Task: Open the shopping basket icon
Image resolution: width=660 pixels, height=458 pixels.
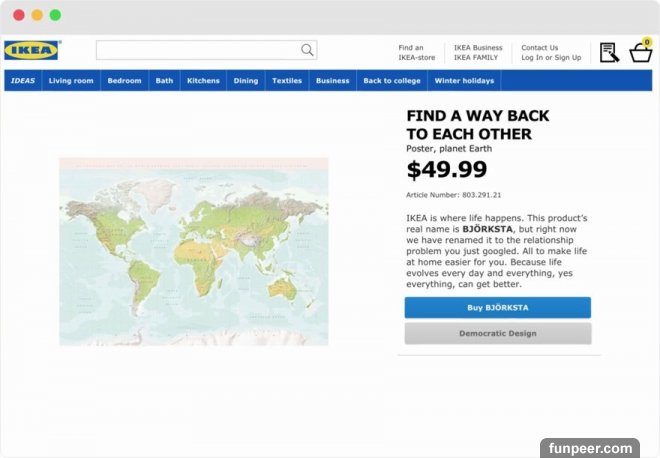Action: pyautogui.click(x=640, y=52)
